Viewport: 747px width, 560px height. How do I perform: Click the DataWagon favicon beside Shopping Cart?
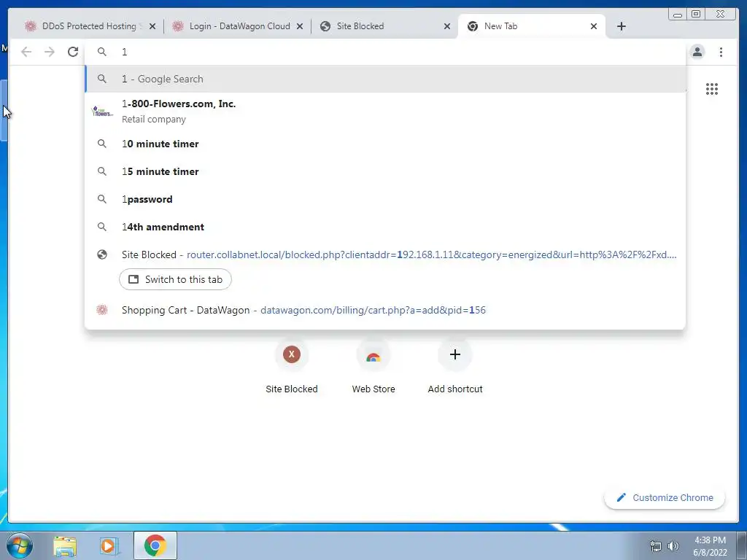tap(102, 310)
